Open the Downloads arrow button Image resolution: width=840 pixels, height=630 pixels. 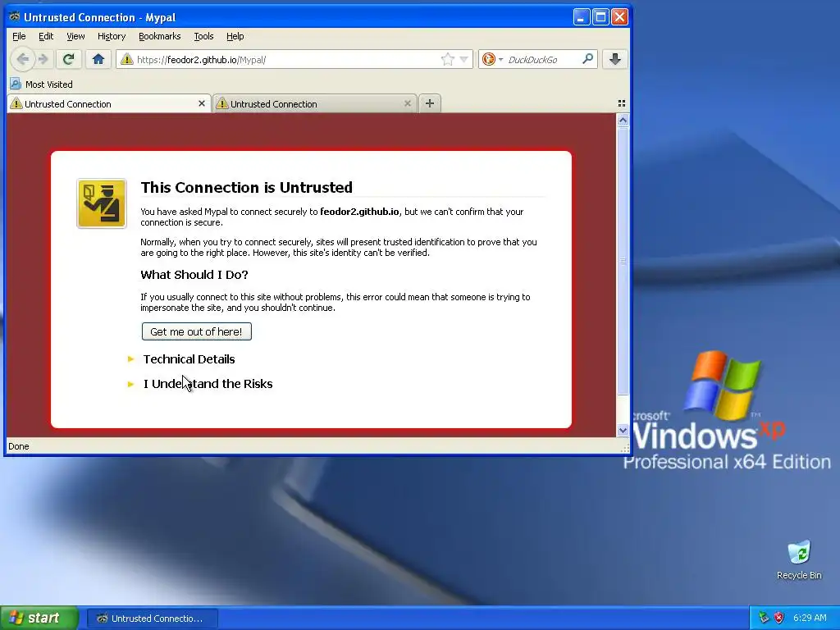(x=615, y=59)
